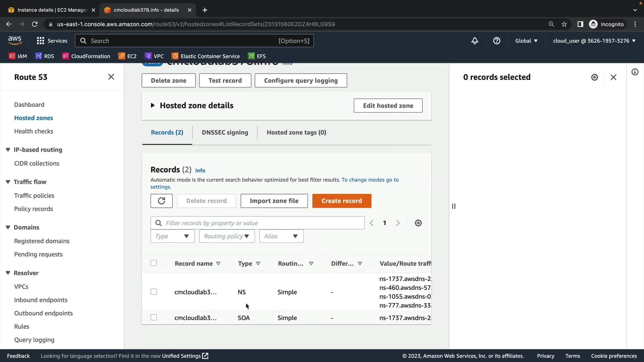Click the AWS support help icon
The height and width of the screenshot is (362, 644).
click(497, 41)
